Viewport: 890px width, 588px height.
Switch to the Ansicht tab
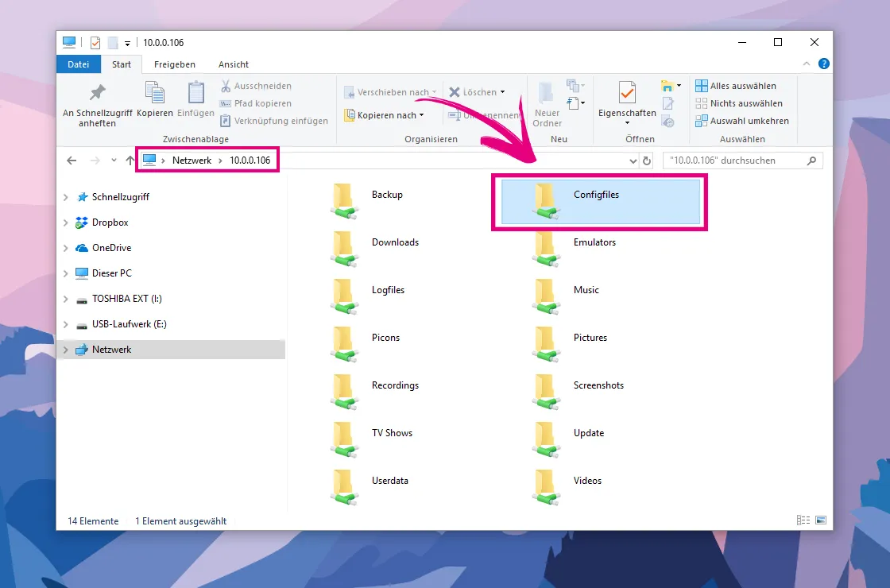(x=234, y=64)
